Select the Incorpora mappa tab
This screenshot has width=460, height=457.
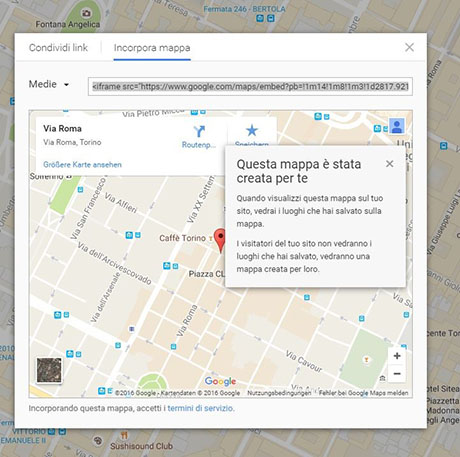point(152,48)
